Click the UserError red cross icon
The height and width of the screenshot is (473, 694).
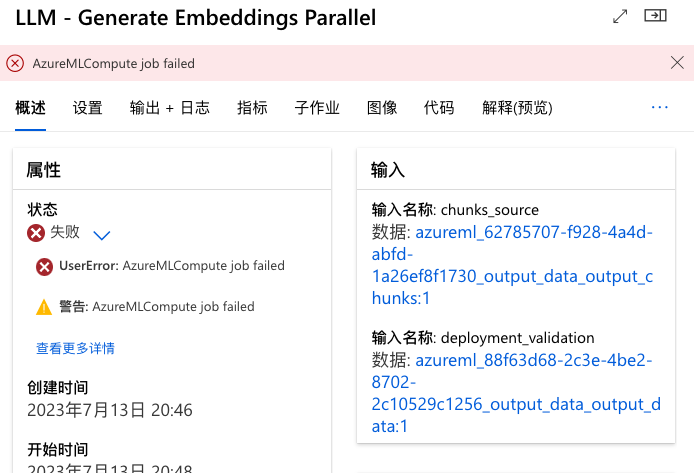(x=45, y=267)
